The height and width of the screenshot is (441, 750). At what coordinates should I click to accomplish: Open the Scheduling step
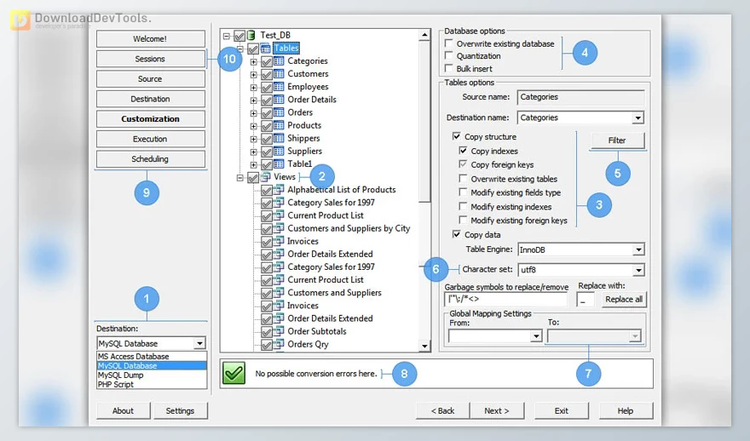150,159
